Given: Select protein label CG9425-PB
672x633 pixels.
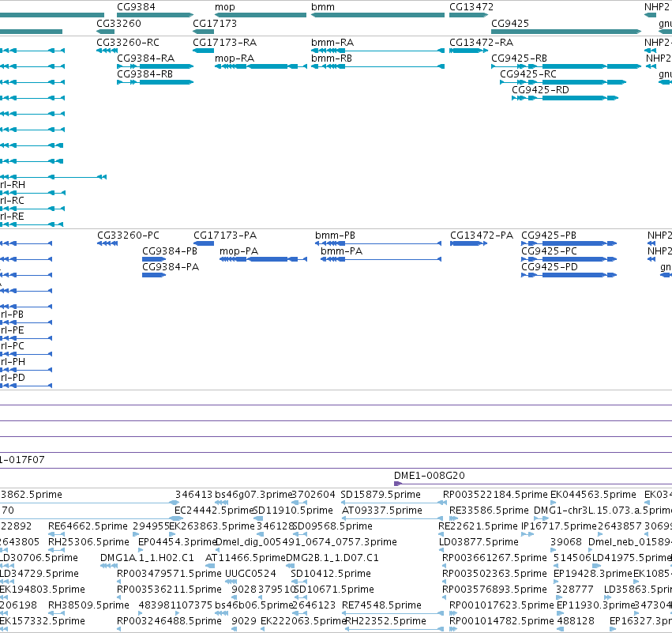Looking at the screenshot, I should (549, 235).
